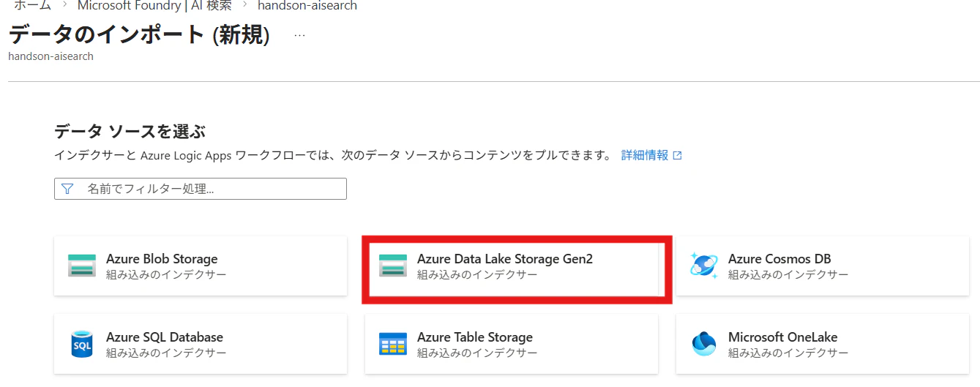Choose the Azure SQL Database data source card

pyautogui.click(x=201, y=345)
